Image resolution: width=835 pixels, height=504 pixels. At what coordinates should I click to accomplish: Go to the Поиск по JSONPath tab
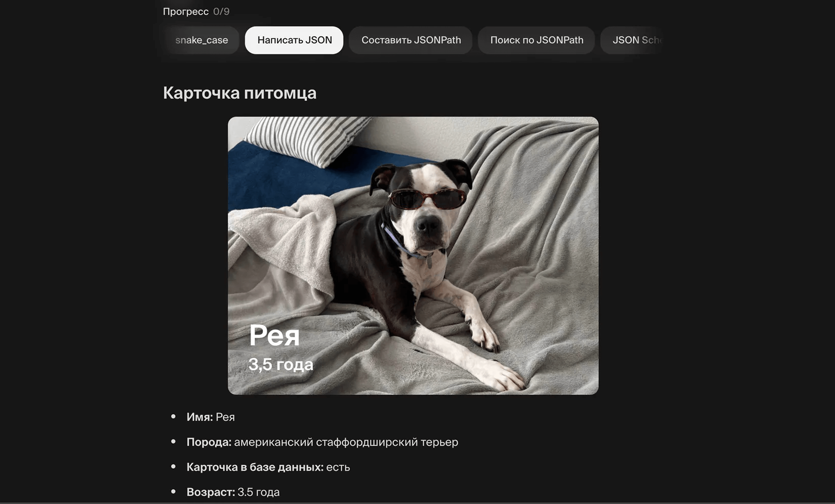537,40
